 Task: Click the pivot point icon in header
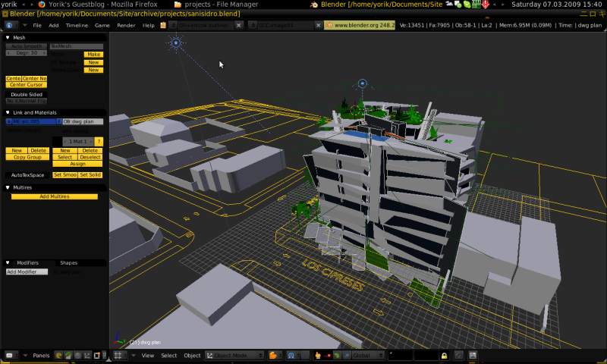click(x=293, y=356)
